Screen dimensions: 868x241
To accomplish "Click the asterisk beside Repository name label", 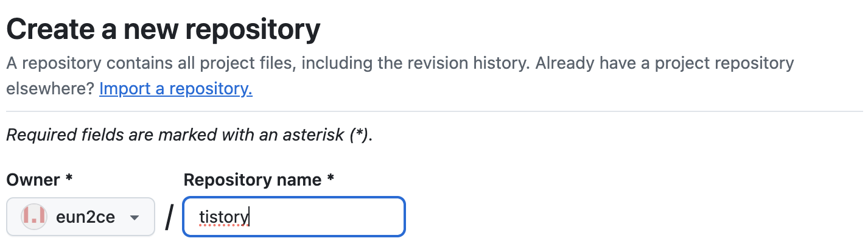I will click(331, 179).
